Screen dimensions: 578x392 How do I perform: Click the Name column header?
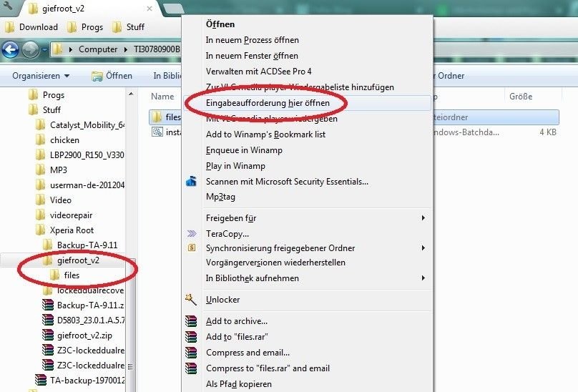162,97
